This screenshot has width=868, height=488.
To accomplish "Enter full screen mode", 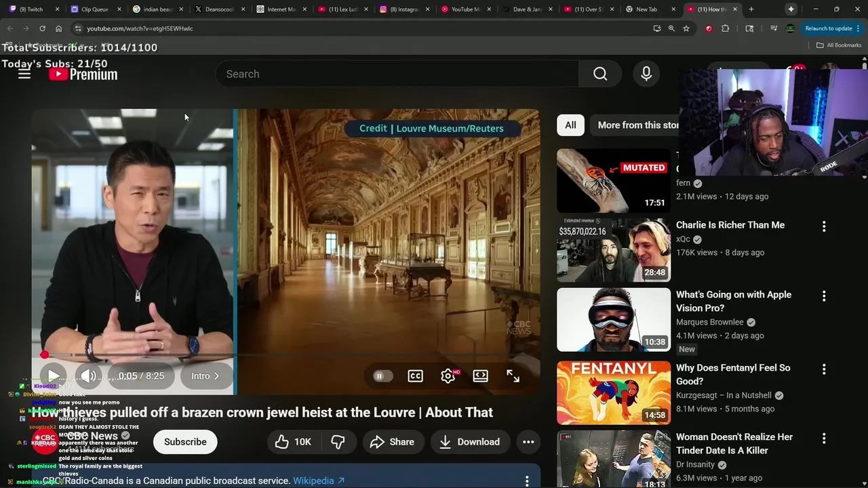I will (513, 376).
